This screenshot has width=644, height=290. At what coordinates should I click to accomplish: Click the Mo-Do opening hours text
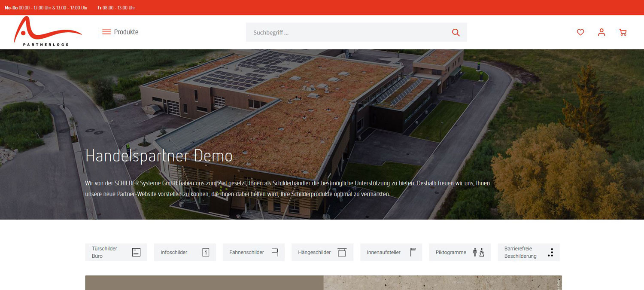point(46,8)
